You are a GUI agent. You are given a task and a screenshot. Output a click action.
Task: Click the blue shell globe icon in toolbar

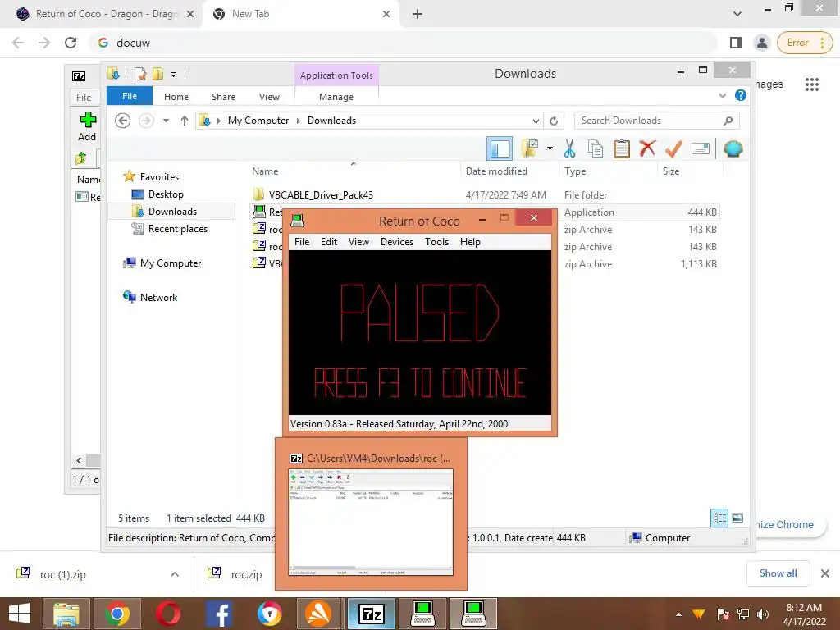tap(733, 148)
